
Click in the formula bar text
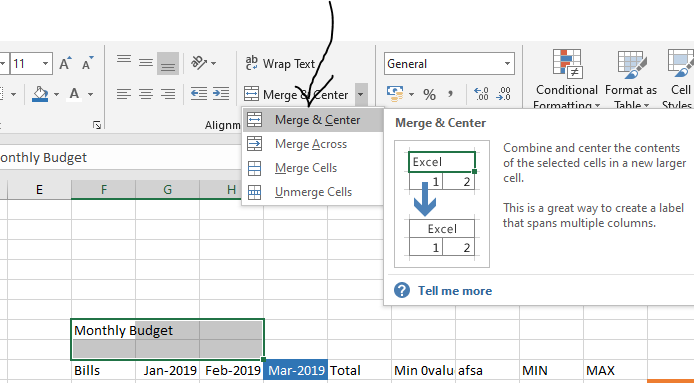pos(43,158)
